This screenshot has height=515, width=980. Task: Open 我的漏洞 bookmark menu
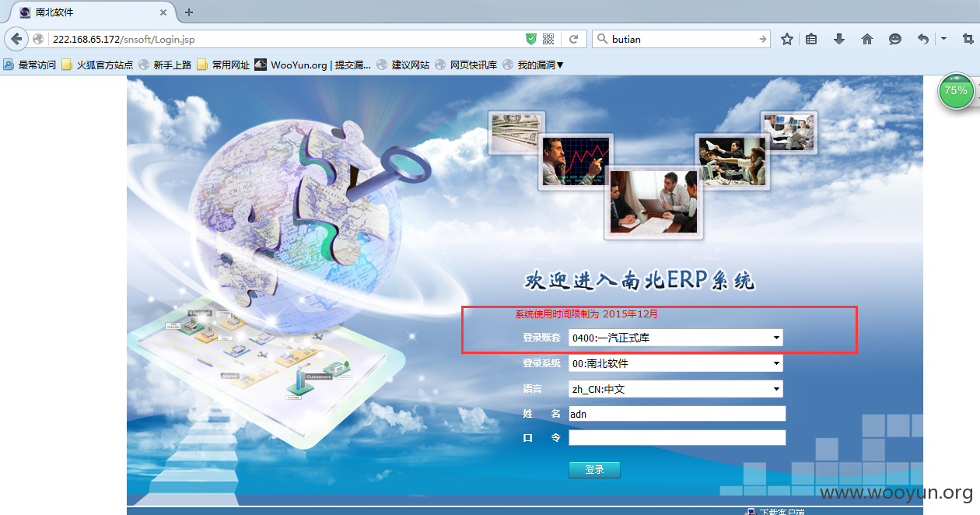(534, 65)
